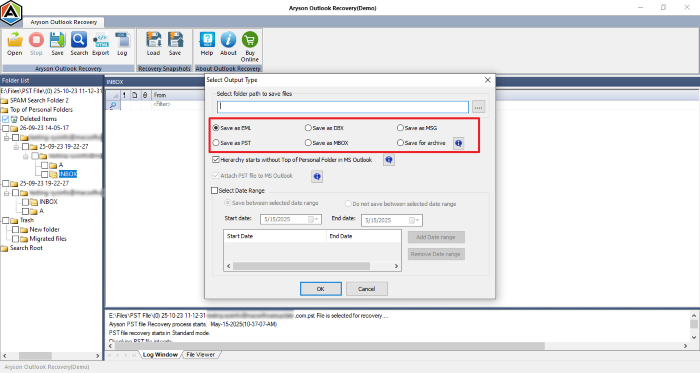Check the Trash folder checkbox
Image resolution: width=700 pixels, height=373 pixels.
(5, 220)
